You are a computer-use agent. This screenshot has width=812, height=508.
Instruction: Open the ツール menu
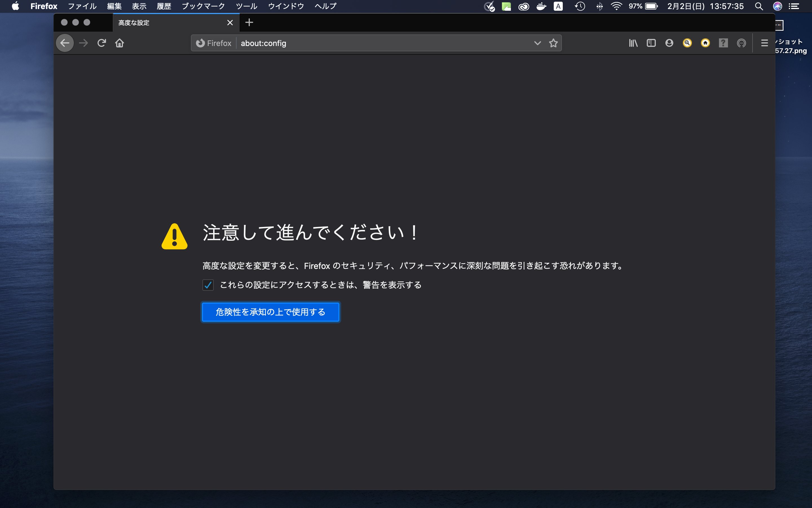[246, 6]
